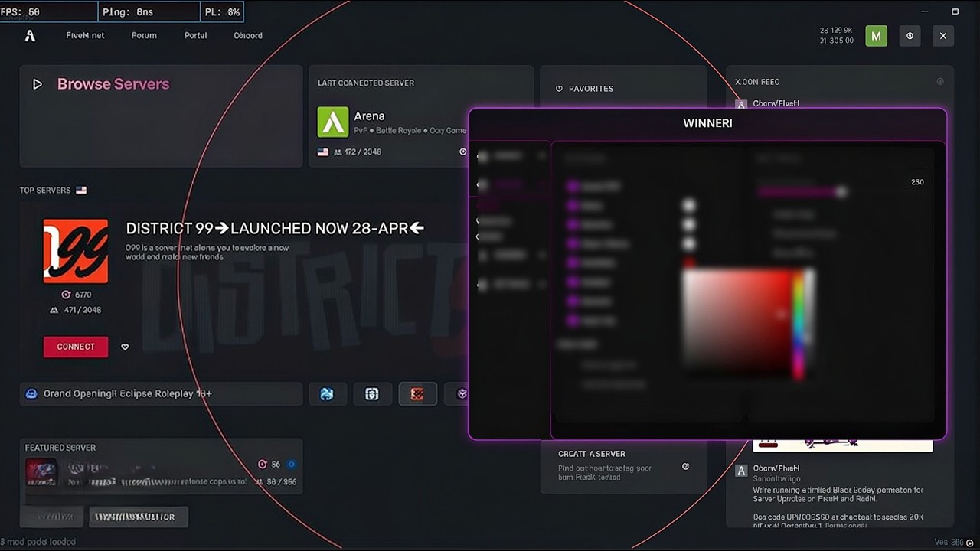Click the upvote icon beside 6770
Screen dimensions: 980x551
tap(66, 295)
